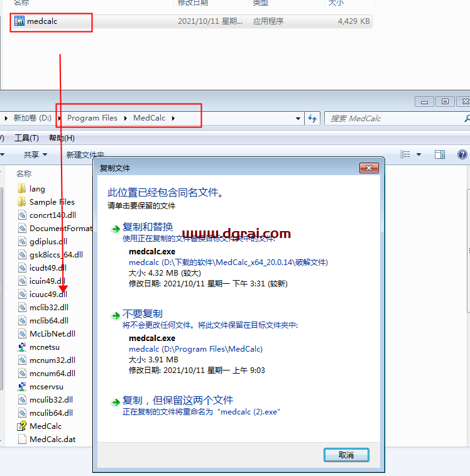Select the MedCalc help file icon

[x=22, y=426]
